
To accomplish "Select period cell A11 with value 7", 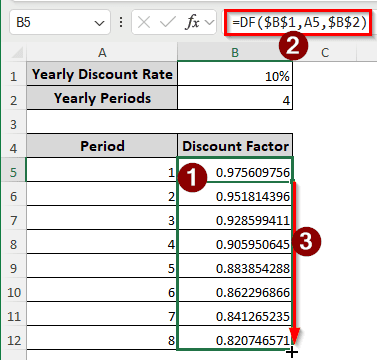I will [x=102, y=314].
